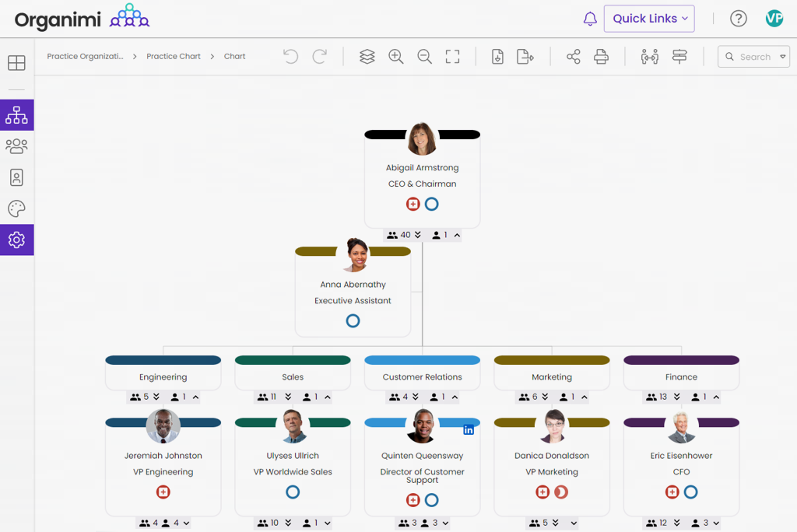The width and height of the screenshot is (797, 532).
Task: Select the Sales department box
Action: pyautogui.click(x=293, y=373)
